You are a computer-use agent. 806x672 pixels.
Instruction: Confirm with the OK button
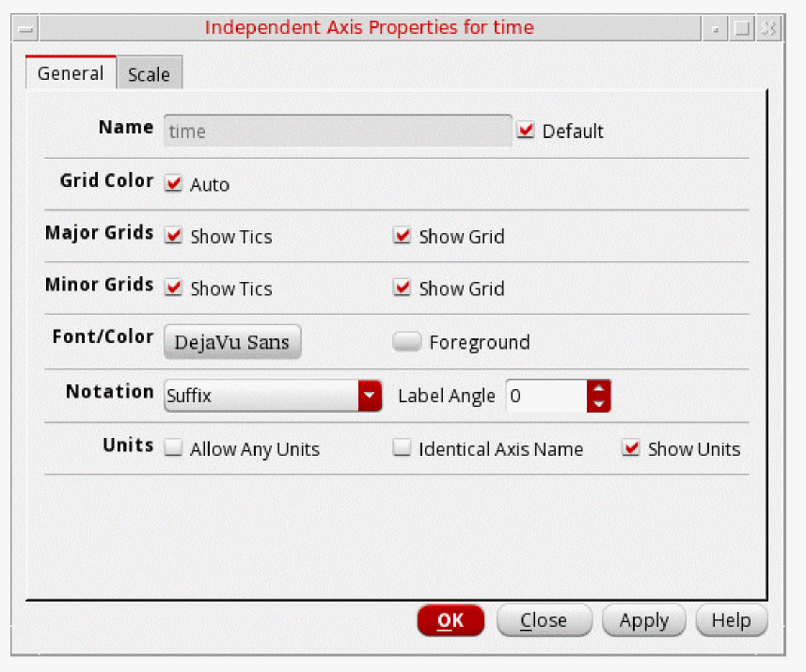tap(450, 620)
